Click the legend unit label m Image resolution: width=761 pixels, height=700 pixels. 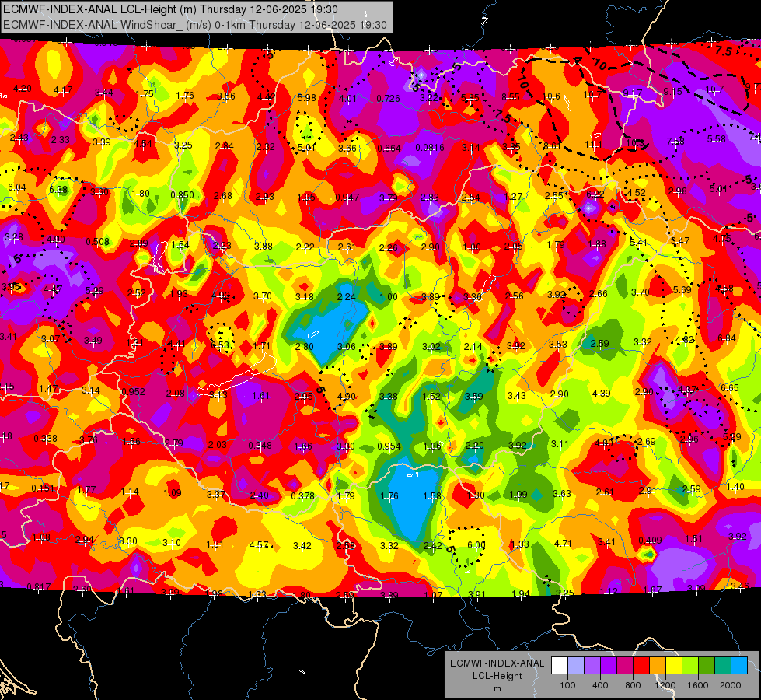(x=497, y=688)
